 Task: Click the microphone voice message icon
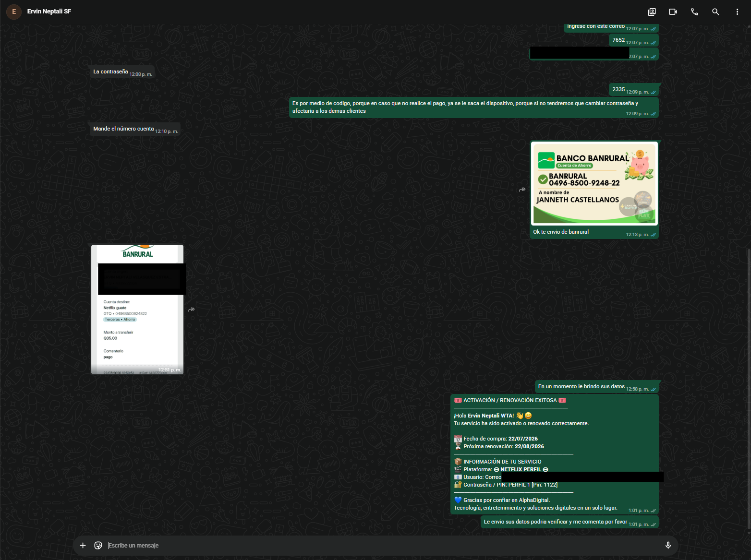(x=668, y=545)
